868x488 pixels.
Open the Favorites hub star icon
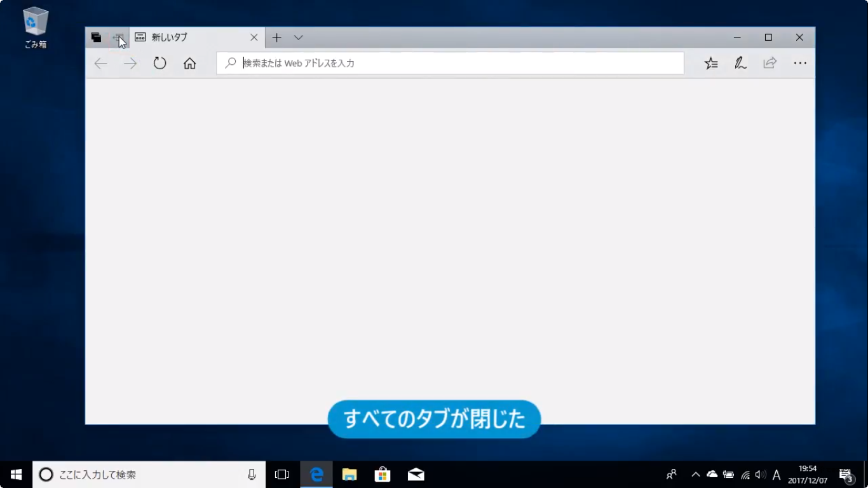pos(711,63)
